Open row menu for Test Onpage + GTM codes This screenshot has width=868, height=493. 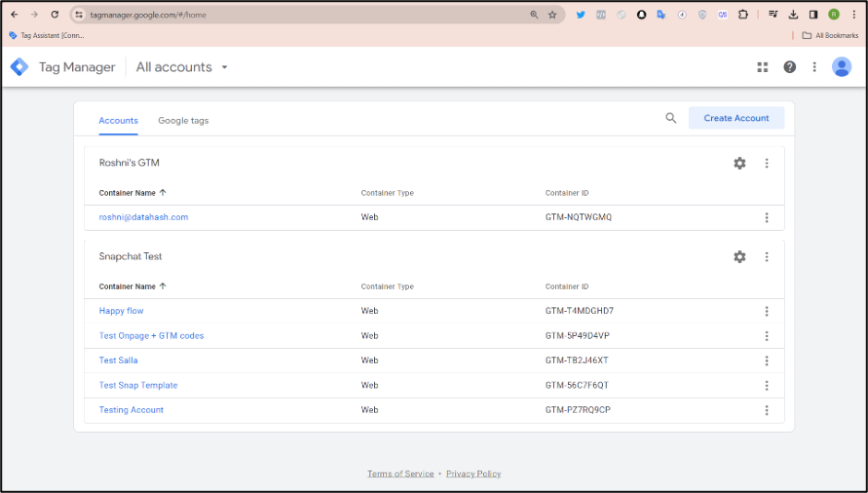click(766, 336)
